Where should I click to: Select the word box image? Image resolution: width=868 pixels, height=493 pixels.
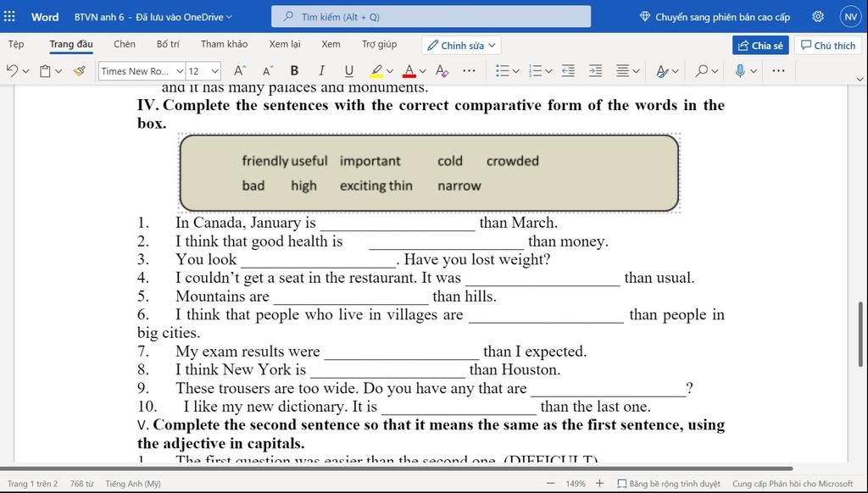[x=429, y=173]
